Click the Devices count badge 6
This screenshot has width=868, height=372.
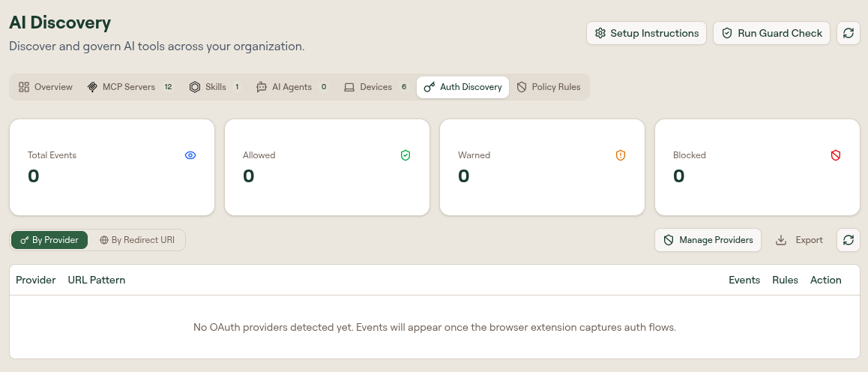tap(404, 87)
